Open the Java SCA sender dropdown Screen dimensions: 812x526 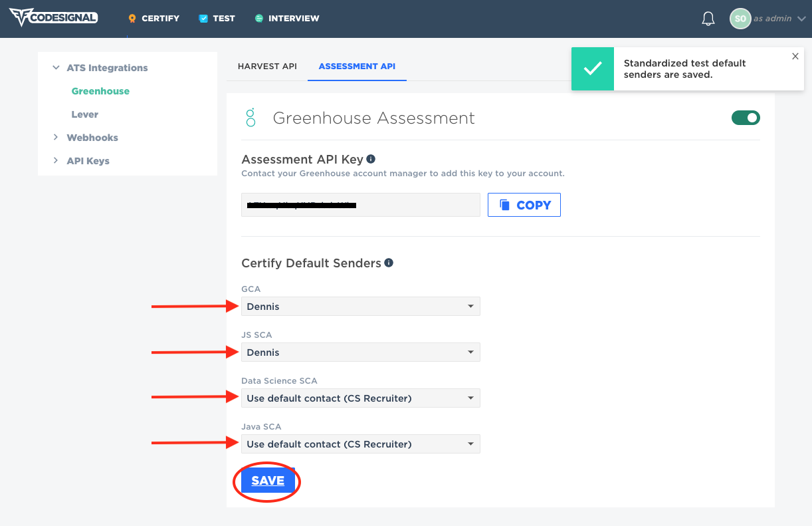point(361,444)
